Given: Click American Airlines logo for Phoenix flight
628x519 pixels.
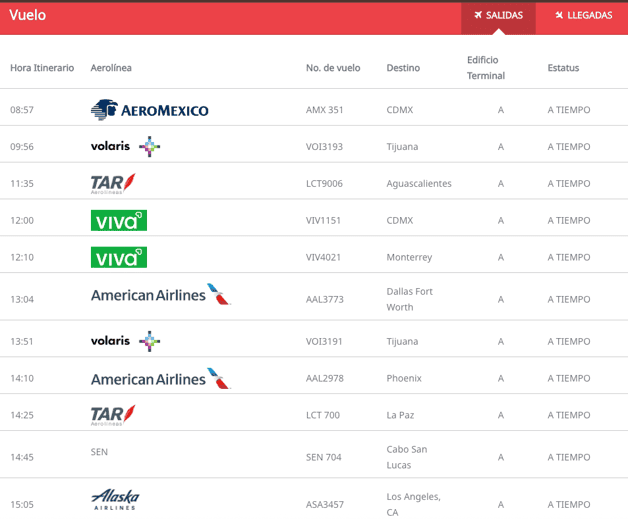Looking at the screenshot, I should pyautogui.click(x=160, y=378).
